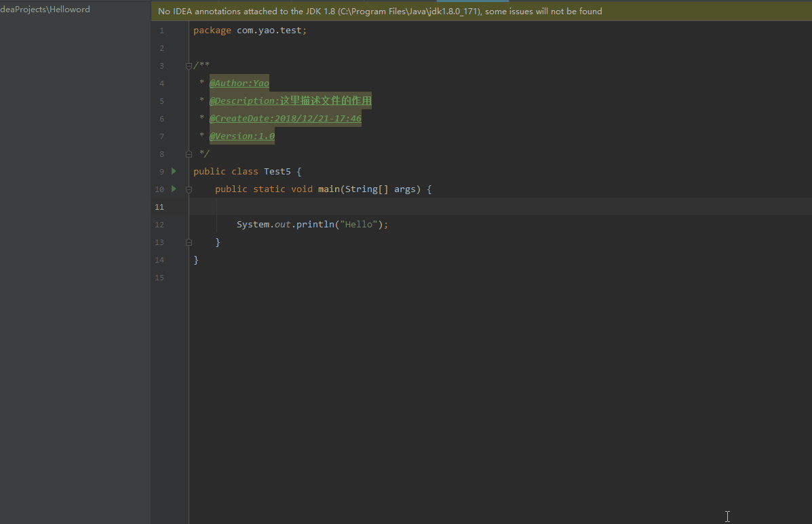Collapse the Javadoc comment fold at line 3

click(189, 66)
